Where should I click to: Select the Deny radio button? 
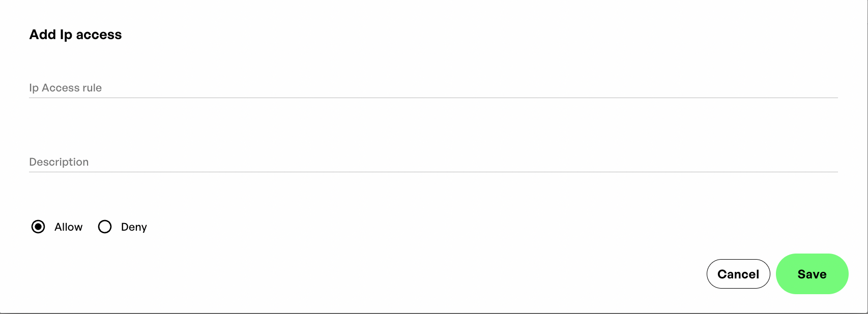105,227
